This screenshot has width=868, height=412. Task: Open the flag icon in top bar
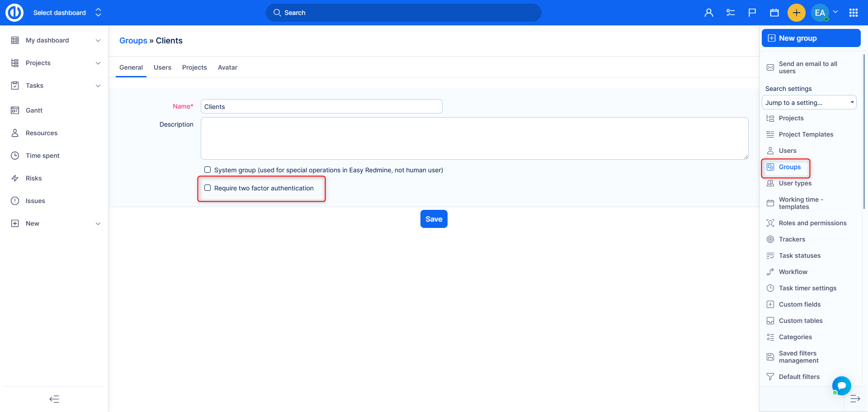point(752,13)
